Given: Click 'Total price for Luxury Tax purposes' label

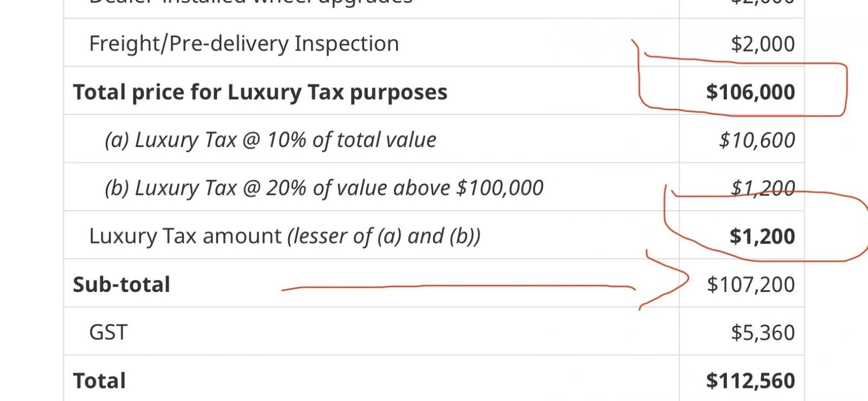Looking at the screenshot, I should coord(260,92).
